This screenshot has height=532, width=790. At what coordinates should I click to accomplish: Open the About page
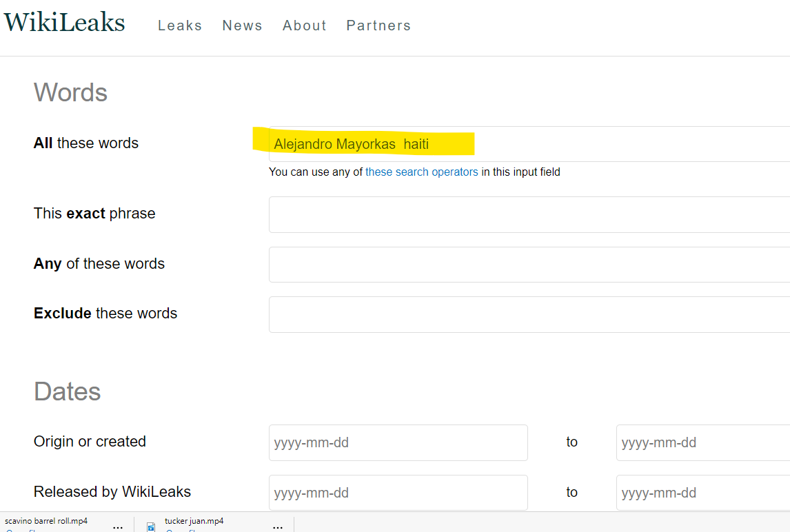(304, 25)
